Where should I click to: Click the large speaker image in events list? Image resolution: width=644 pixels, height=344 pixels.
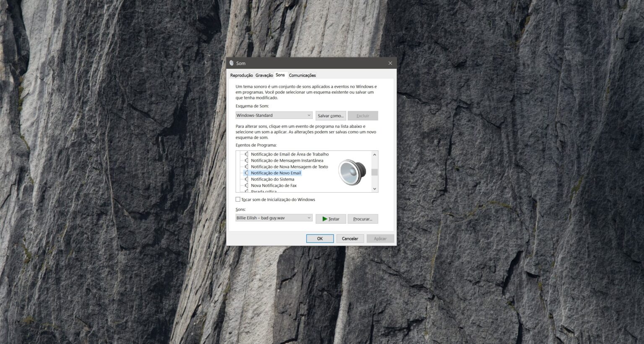point(352,172)
